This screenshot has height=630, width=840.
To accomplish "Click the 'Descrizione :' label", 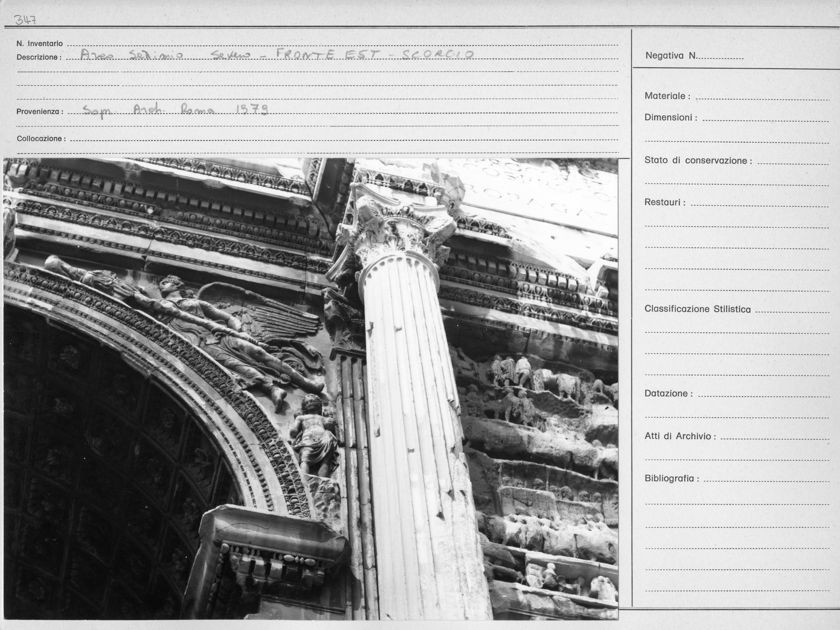I will pyautogui.click(x=39, y=57).
